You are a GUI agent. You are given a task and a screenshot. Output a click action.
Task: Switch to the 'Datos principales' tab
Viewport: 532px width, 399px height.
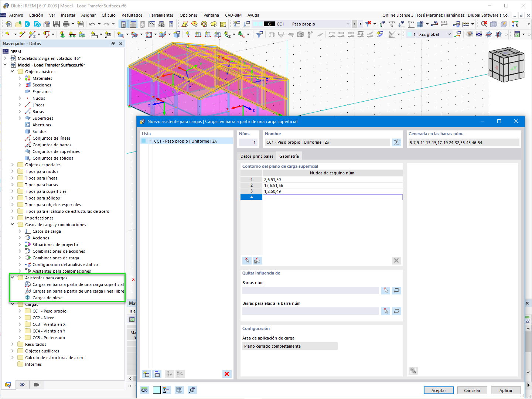click(256, 156)
